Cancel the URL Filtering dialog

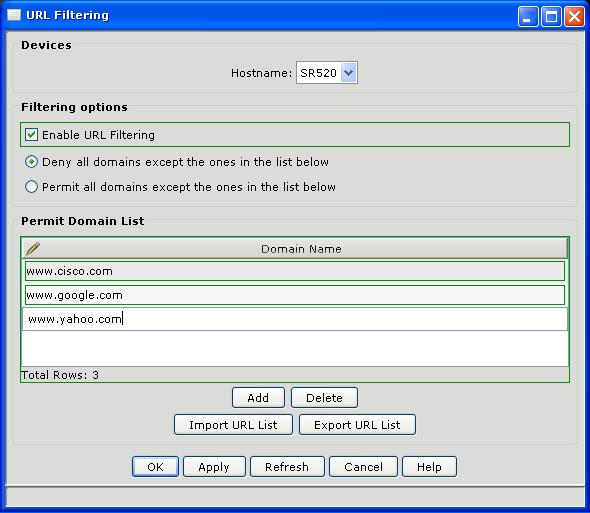click(x=363, y=467)
